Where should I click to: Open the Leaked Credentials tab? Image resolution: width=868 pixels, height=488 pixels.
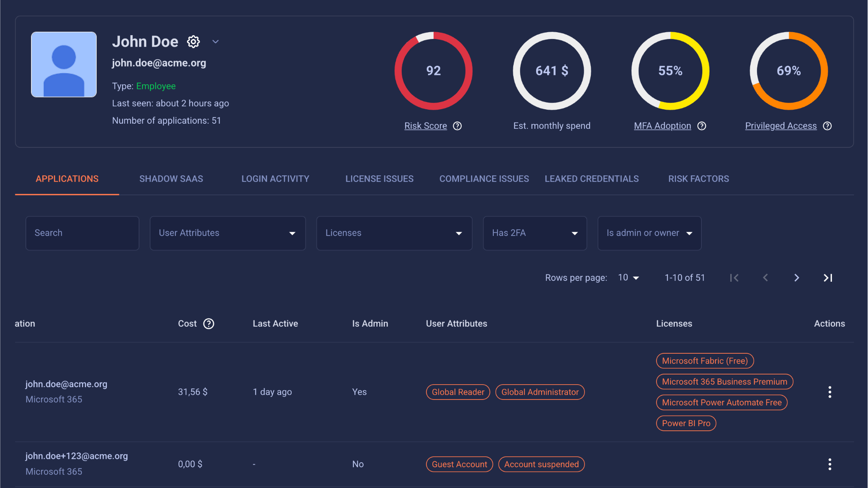(x=591, y=179)
